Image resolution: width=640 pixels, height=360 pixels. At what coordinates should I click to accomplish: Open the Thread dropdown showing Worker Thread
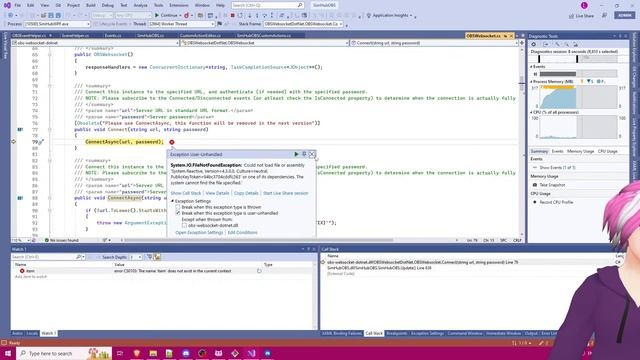[x=181, y=24]
